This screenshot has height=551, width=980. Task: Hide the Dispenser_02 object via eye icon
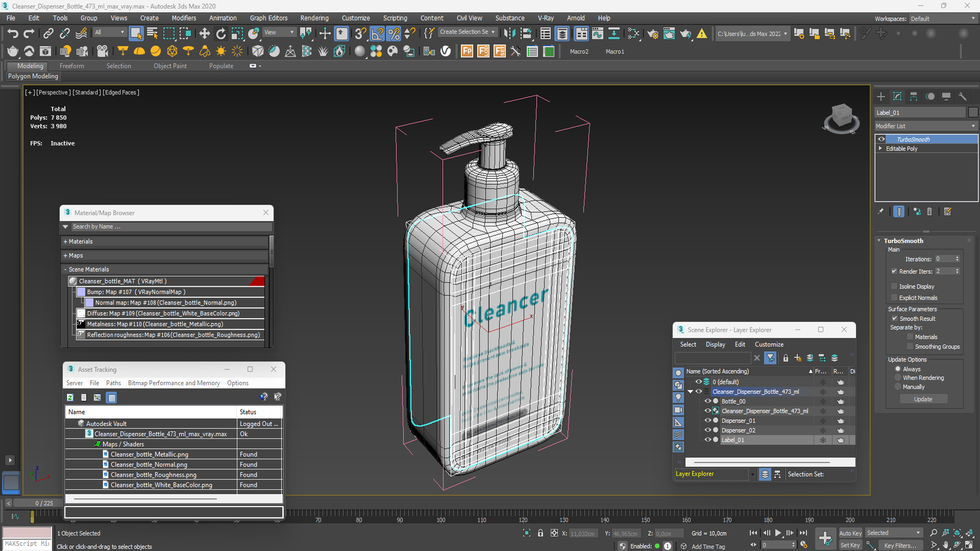coord(708,430)
